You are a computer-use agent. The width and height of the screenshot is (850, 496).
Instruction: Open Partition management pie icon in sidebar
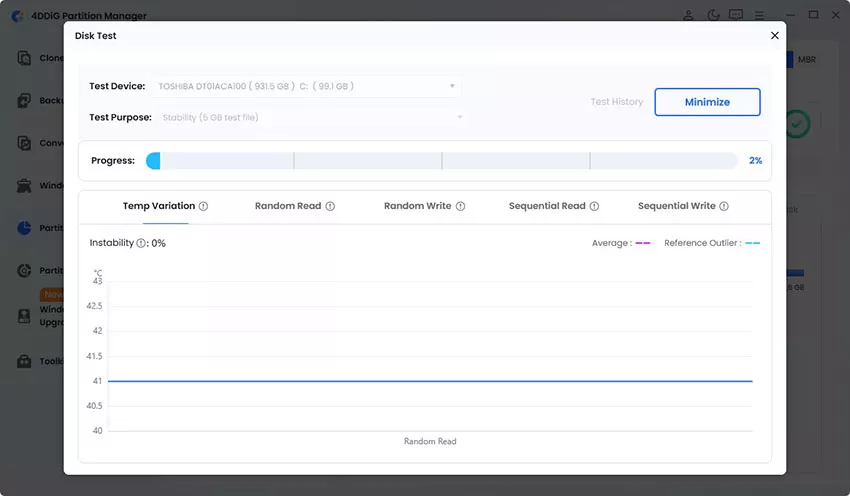point(24,228)
